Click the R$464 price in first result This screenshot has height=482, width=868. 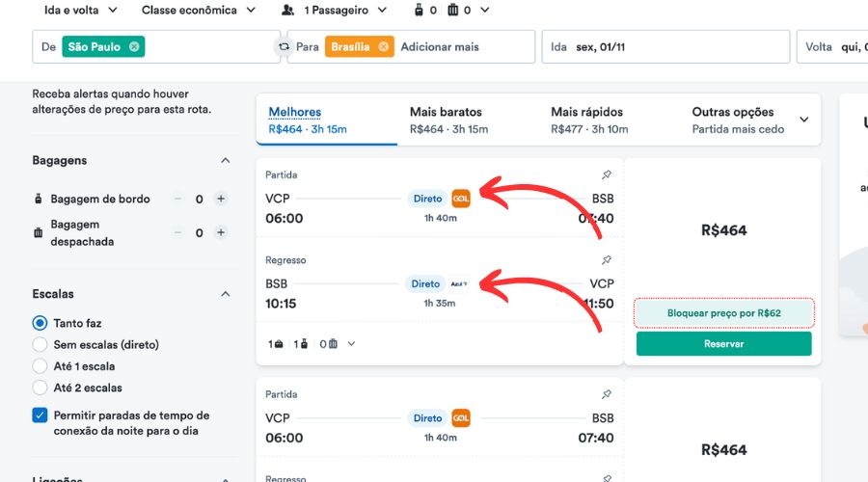tap(724, 230)
